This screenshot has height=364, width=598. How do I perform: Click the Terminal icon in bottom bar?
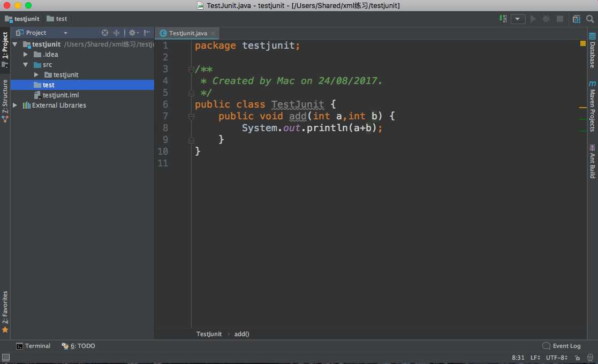19,346
